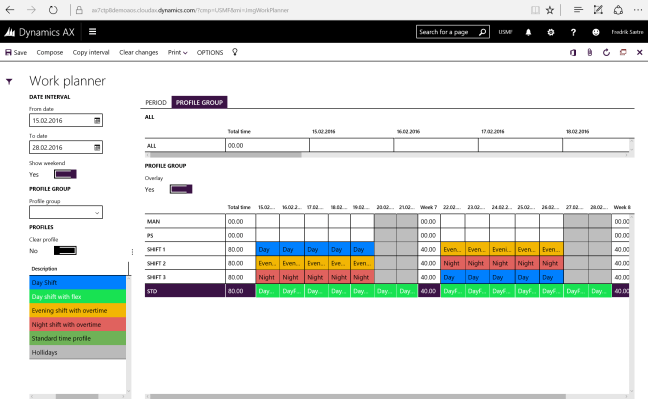Open in Office icon
This screenshot has height=399, width=648.
(x=573, y=53)
